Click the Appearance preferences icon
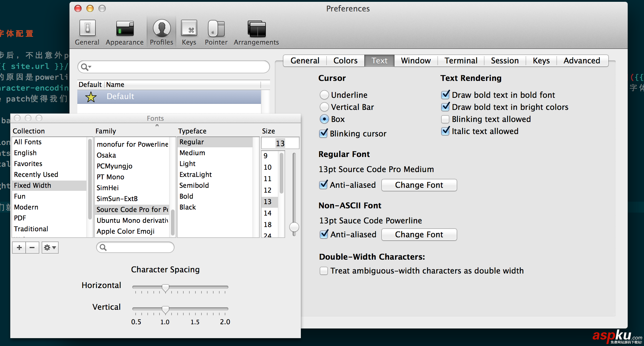This screenshot has width=644, height=346. pyautogui.click(x=124, y=29)
